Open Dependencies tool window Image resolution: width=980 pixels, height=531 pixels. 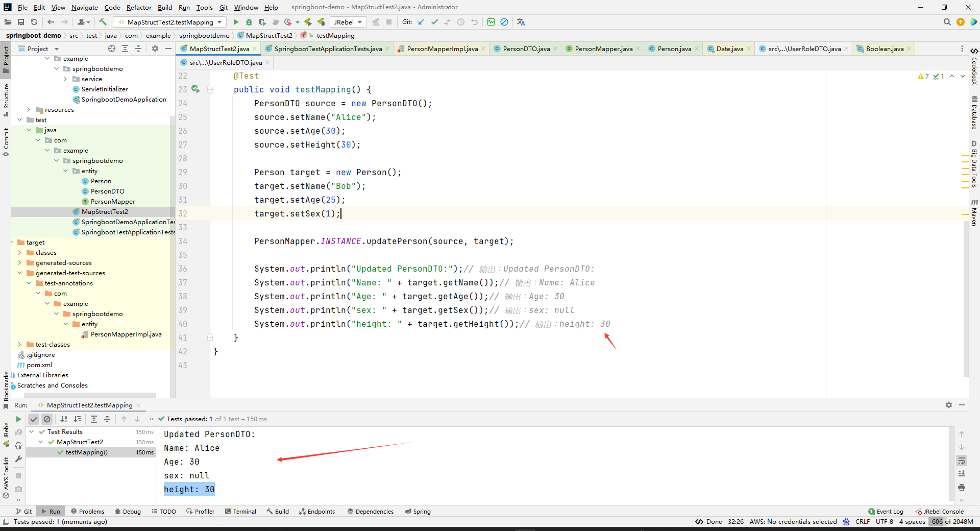(x=371, y=512)
